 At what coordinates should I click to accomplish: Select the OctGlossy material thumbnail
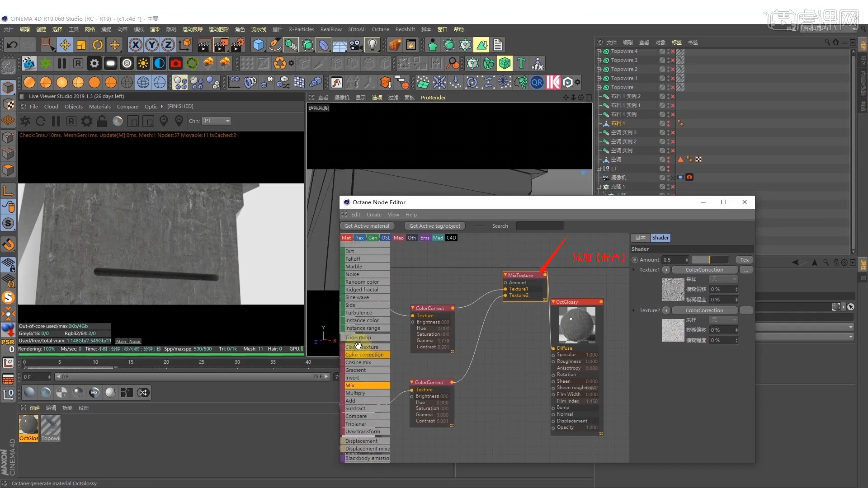[28, 428]
